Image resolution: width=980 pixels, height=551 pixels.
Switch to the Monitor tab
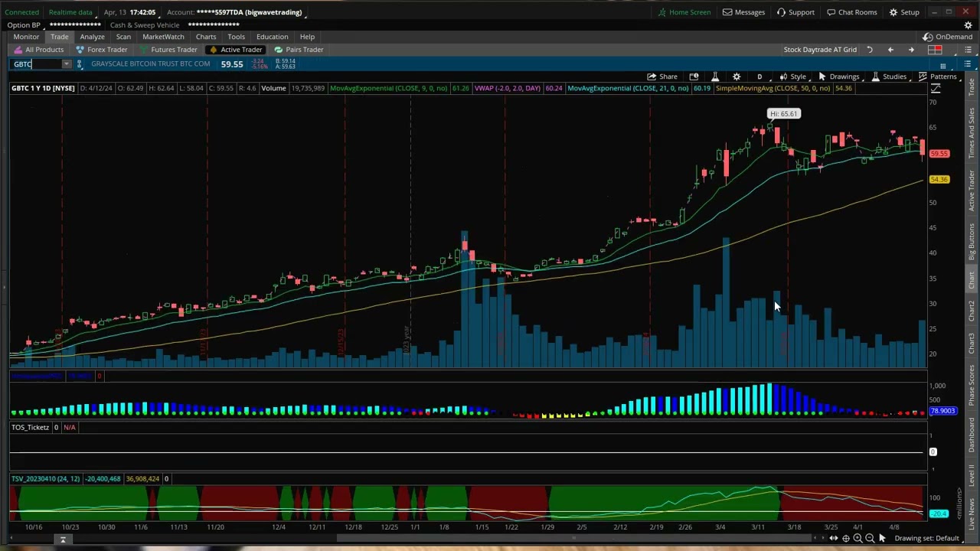tap(26, 37)
